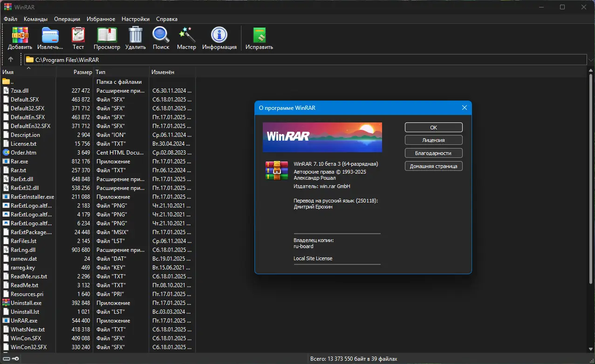Select the DefaultEn32.SFX file
Screen dimensions: 595x364
(x=30, y=126)
